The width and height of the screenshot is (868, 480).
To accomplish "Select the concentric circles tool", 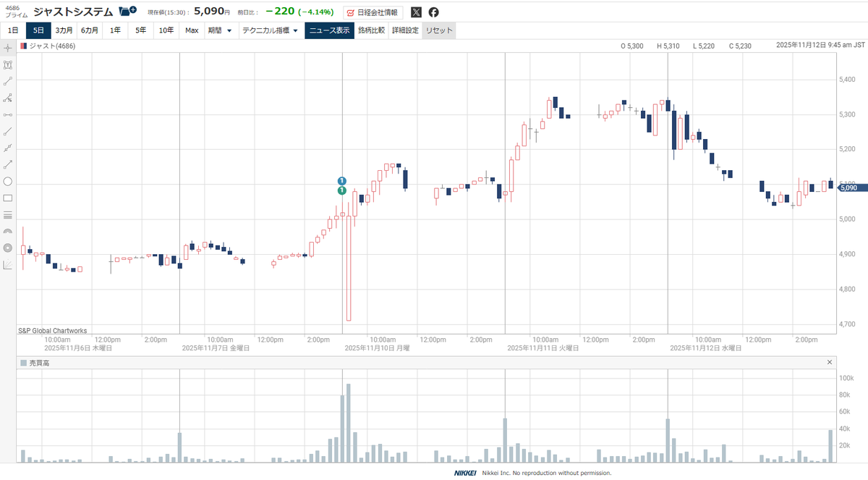I will [x=8, y=248].
